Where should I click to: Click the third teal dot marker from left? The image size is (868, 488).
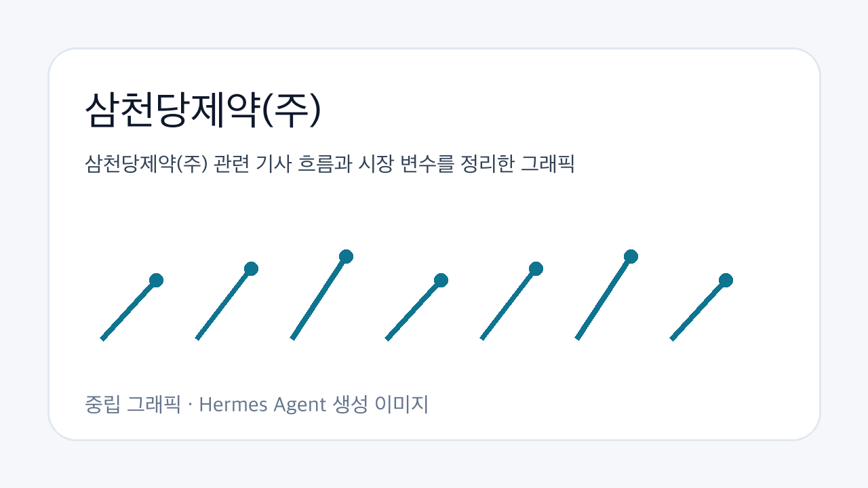click(346, 256)
